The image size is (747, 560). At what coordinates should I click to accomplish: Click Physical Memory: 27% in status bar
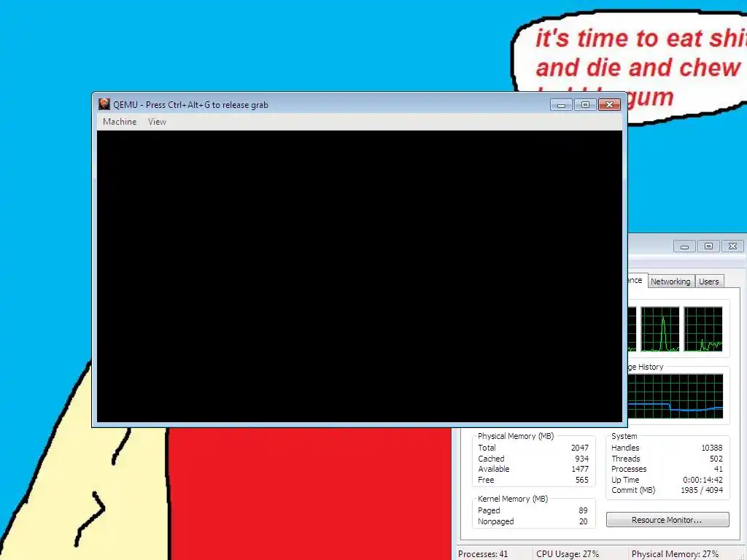tap(675, 554)
